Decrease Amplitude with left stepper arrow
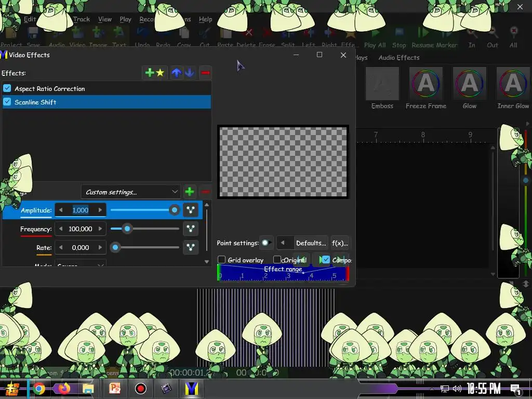The image size is (532, 399). pos(61,210)
